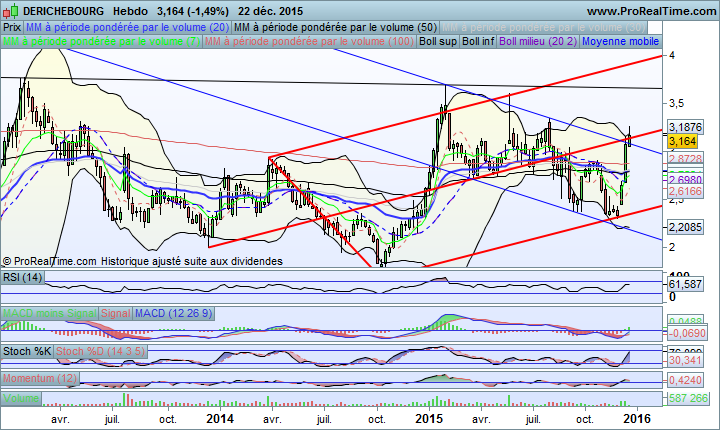This screenshot has width=720, height=430.
Task: Click the 2015 label on time axis
Action: [x=429, y=419]
